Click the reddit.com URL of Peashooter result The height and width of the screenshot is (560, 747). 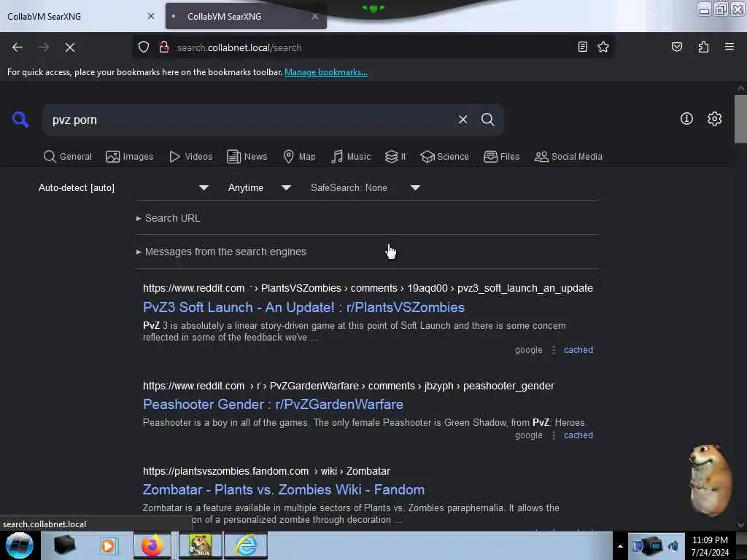coord(348,386)
